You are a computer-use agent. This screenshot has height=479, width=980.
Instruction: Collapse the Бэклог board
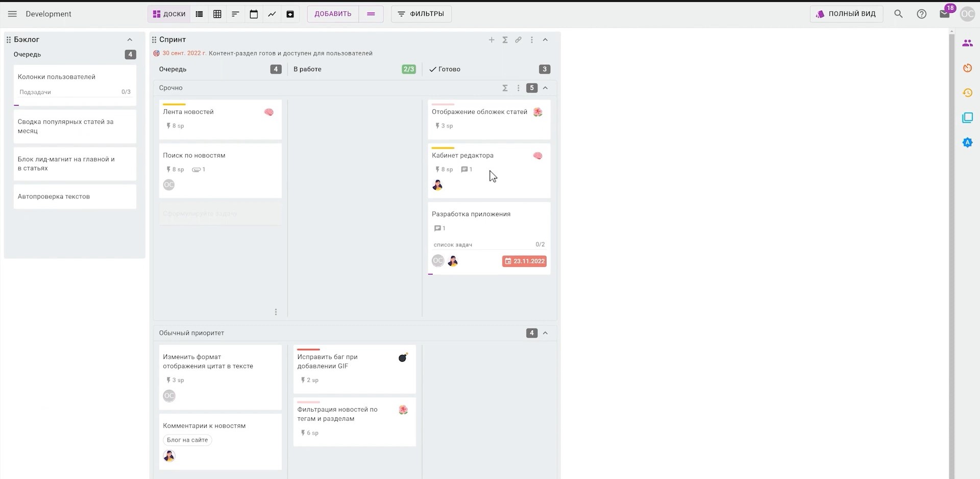point(130,40)
